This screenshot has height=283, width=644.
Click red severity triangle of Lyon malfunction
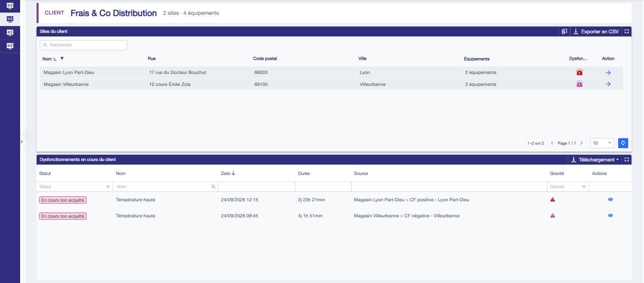click(552, 200)
